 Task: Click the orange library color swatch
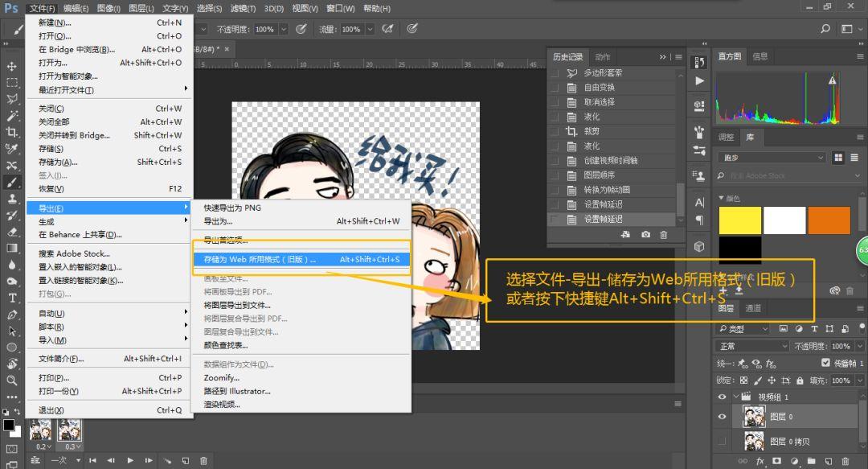coord(829,220)
